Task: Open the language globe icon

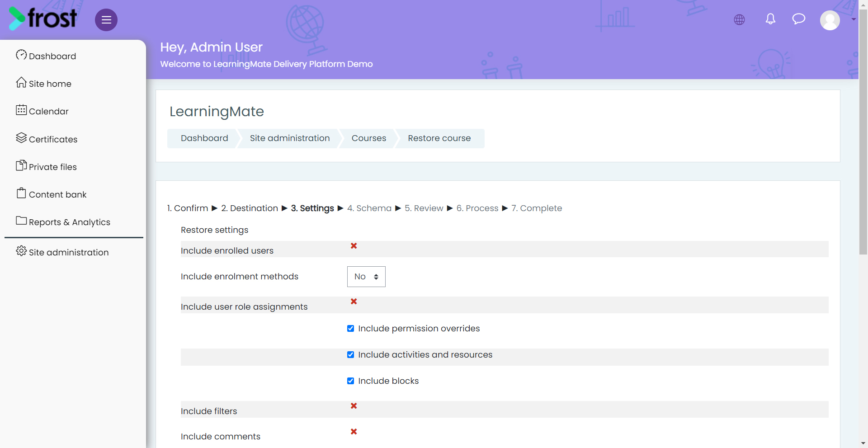Action: [740, 19]
